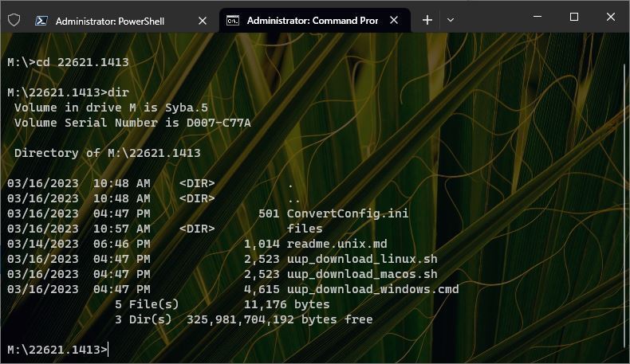Click the '11,176 bytes' total

pos(286,304)
